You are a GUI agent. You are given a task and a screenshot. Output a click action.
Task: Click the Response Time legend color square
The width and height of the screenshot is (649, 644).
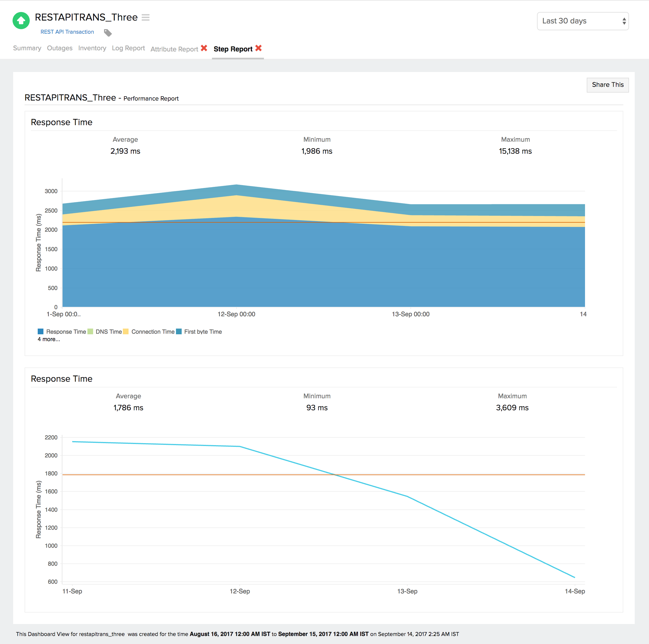coord(41,332)
